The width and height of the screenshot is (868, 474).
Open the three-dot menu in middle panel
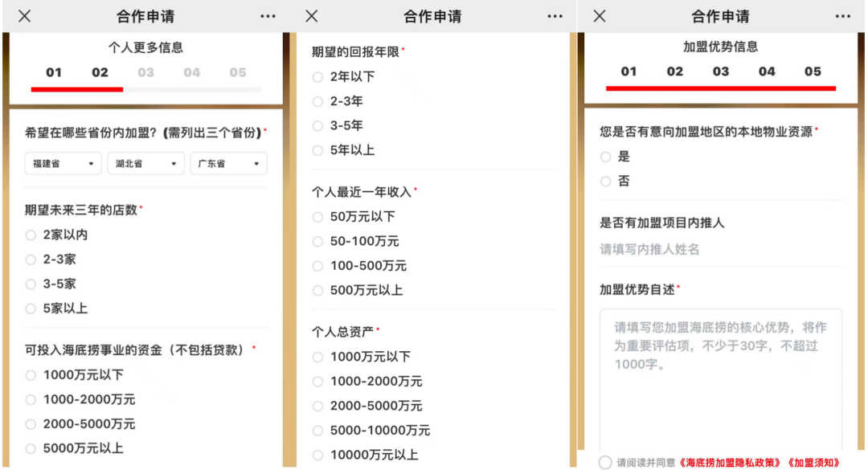point(555,16)
